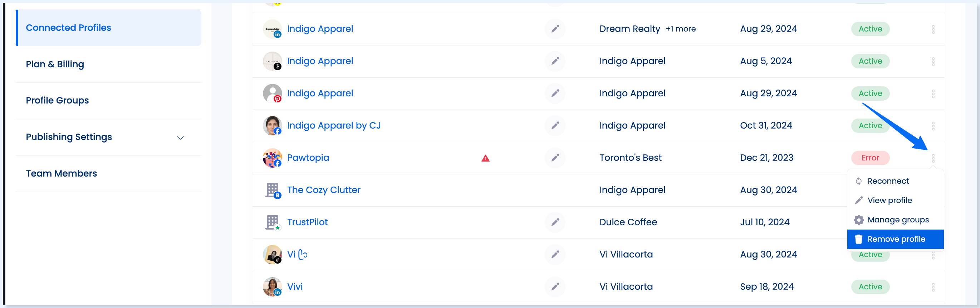
Task: Open the three-dot menu for Indigo Apparel by CJ
Action: (933, 126)
